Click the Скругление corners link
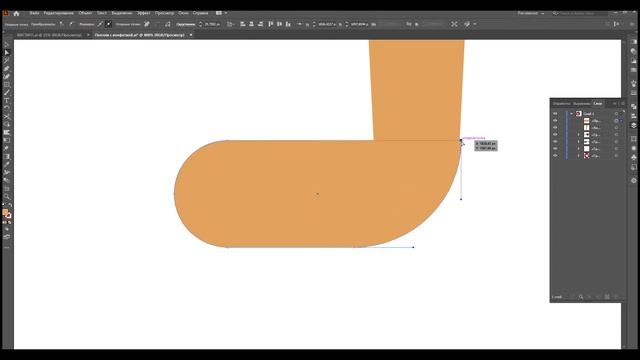The image size is (640, 360). (x=186, y=24)
